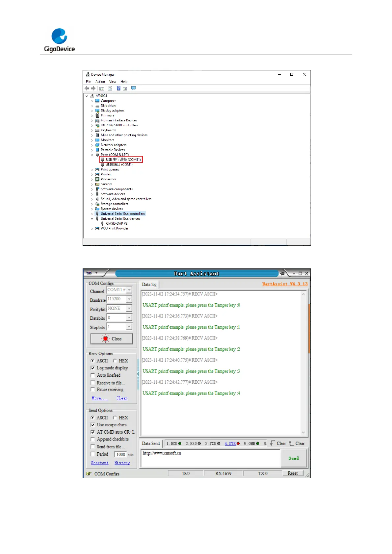The width and height of the screenshot is (392, 554).
Task: Click the show/hide console tree toolbar icon
Action: click(x=102, y=88)
